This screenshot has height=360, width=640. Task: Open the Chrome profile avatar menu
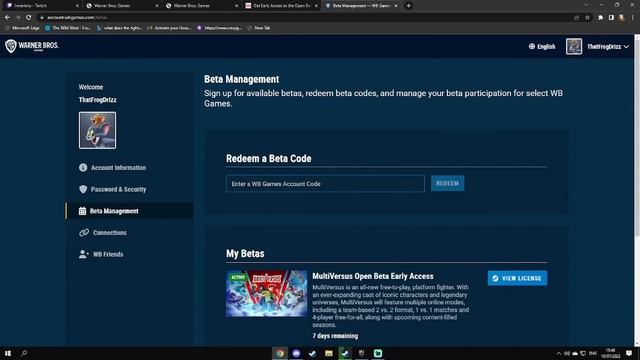pos(622,18)
